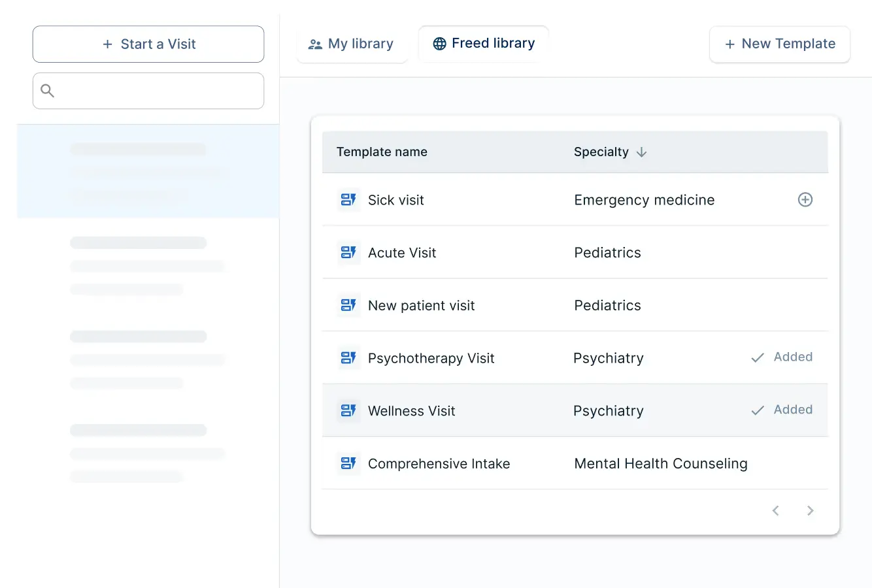Add Sick visit template with plus icon
872x588 pixels.
[805, 200]
